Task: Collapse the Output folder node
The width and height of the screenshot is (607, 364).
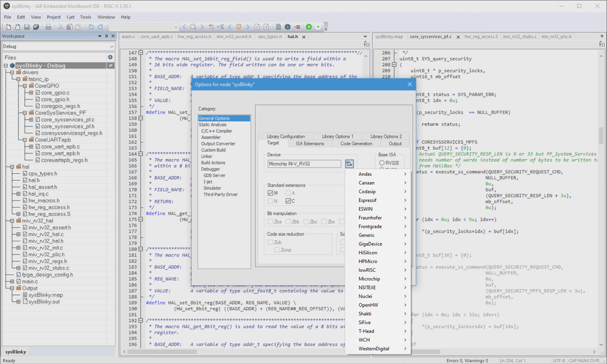Action: [12, 288]
